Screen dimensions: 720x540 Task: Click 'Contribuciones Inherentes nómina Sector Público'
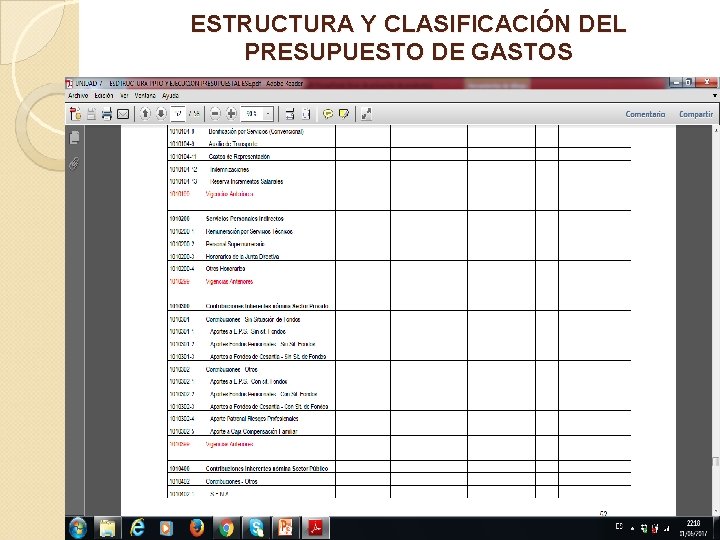267,469
